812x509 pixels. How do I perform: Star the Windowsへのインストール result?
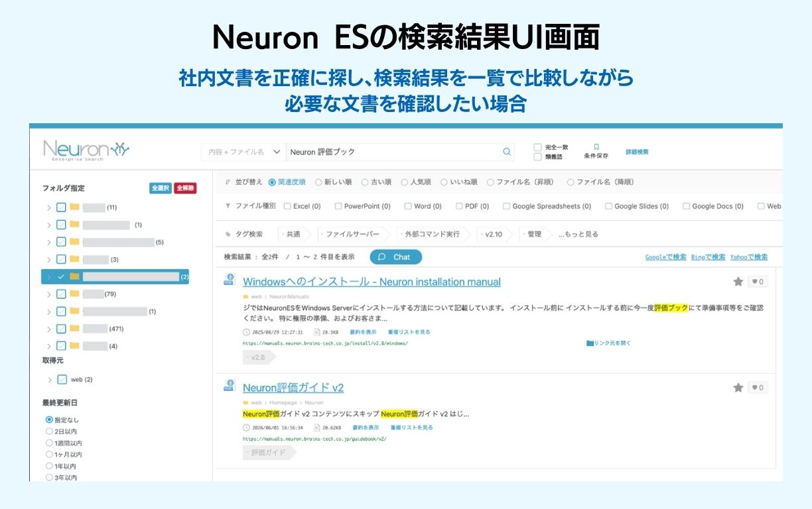(x=738, y=282)
